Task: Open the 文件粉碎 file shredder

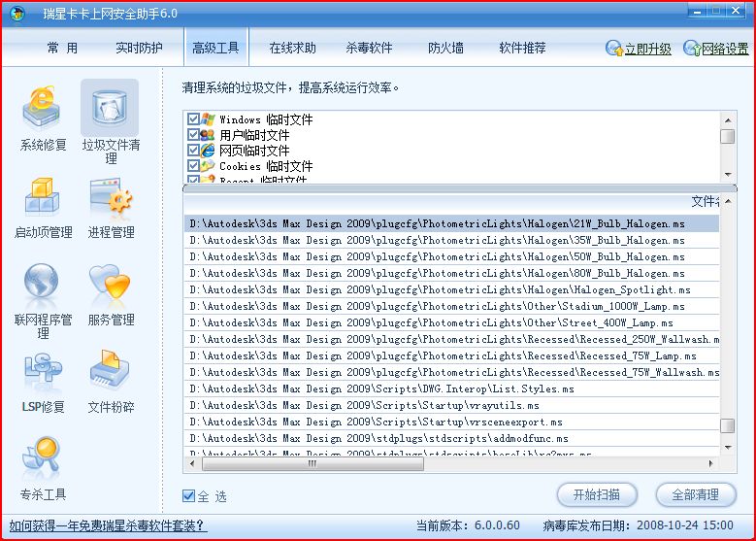Action: pos(111,383)
